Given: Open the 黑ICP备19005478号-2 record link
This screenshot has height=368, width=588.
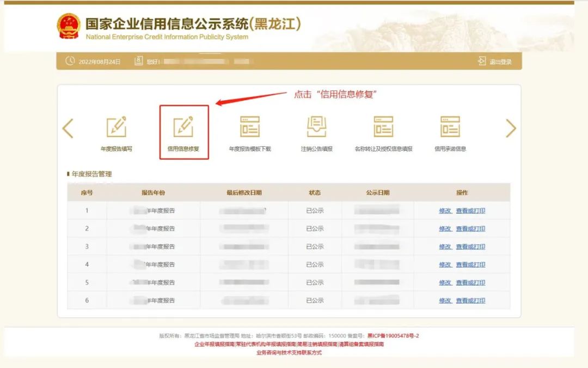Looking at the screenshot, I should (393, 336).
